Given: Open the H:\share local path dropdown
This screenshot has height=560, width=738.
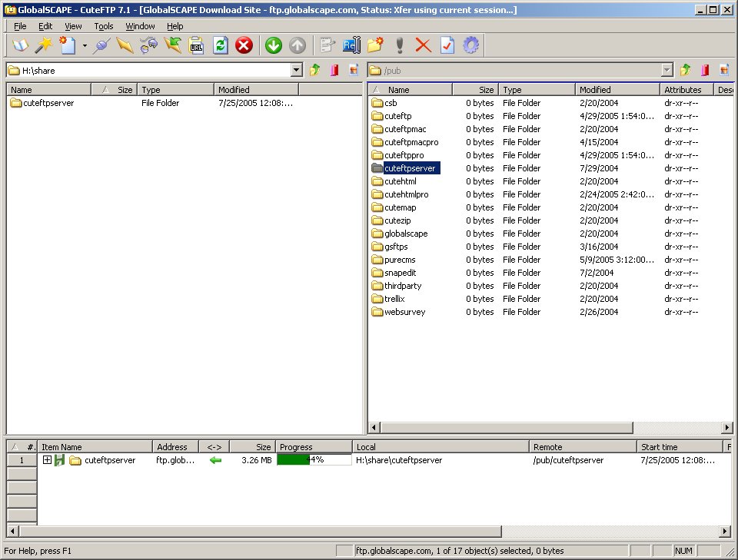Looking at the screenshot, I should (297, 71).
